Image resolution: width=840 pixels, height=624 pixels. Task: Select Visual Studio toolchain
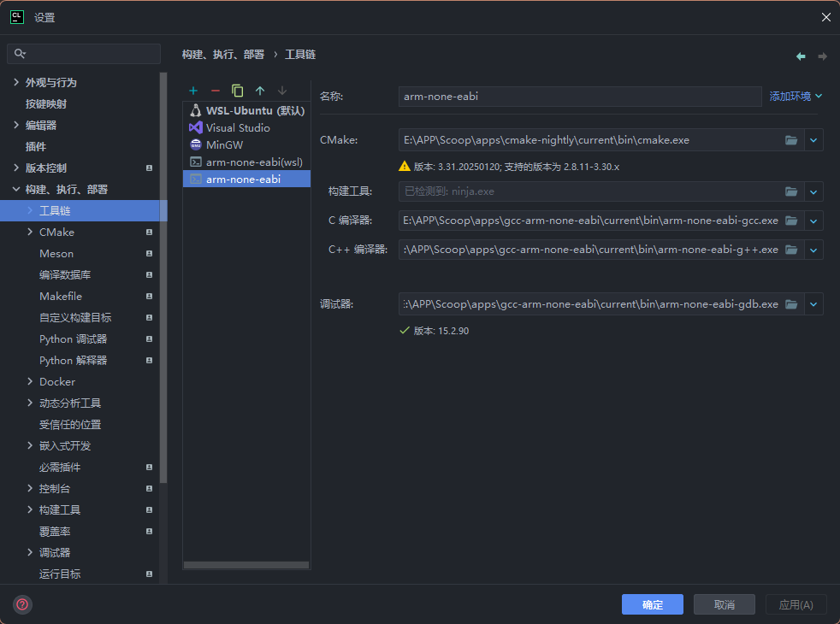pos(246,128)
